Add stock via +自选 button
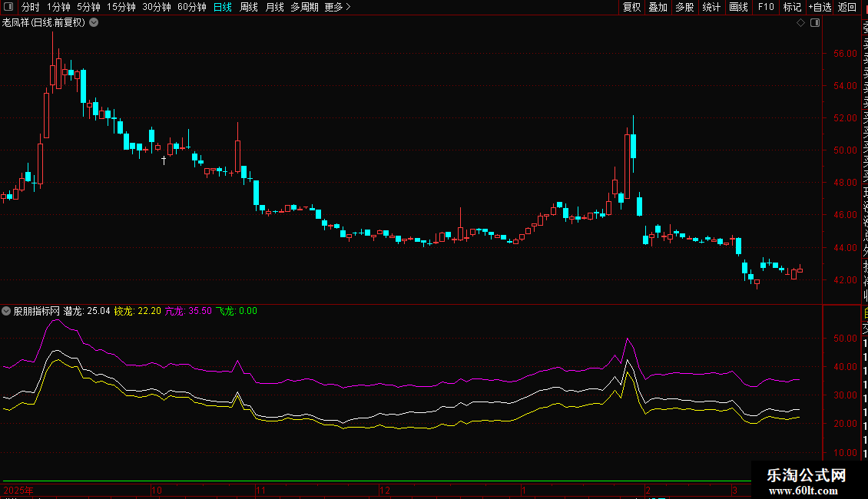The height and width of the screenshot is (499, 868). click(820, 7)
